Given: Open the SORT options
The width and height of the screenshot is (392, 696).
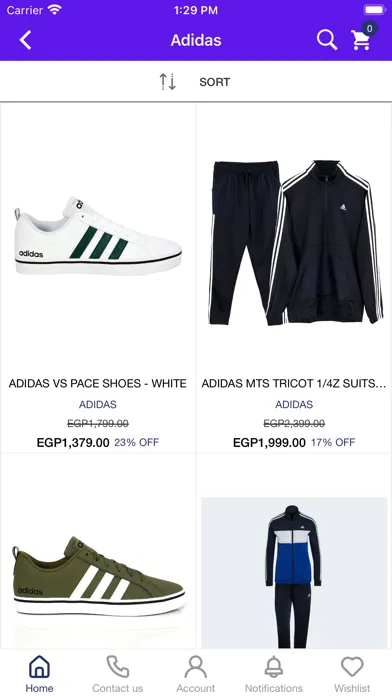Looking at the screenshot, I should coord(214,82).
